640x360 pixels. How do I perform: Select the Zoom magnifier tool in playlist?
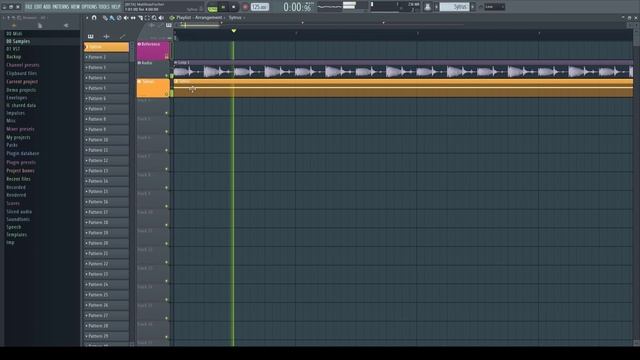pos(154,18)
